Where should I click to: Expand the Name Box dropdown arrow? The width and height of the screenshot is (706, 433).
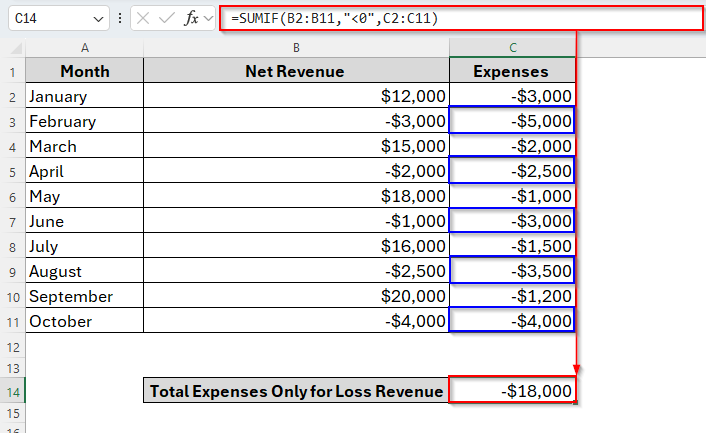[x=98, y=18]
